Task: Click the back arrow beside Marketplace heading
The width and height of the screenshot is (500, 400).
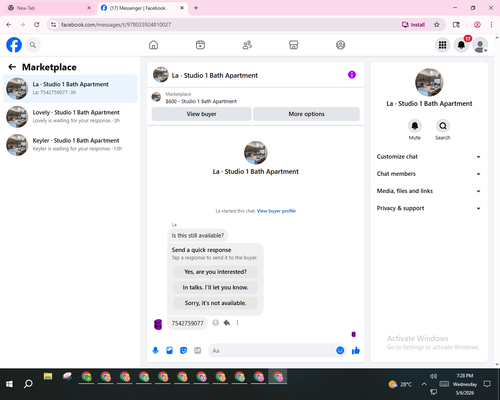Action: [x=12, y=67]
